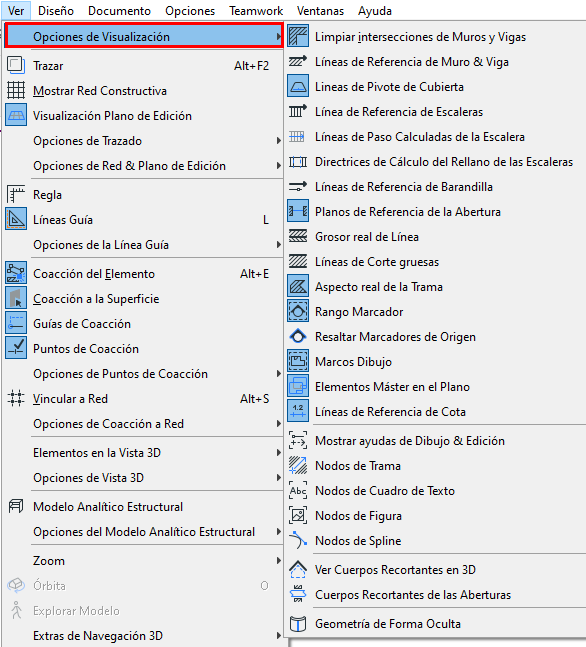586x647 pixels.
Task: Open the Ayuda menu
Action: point(375,10)
